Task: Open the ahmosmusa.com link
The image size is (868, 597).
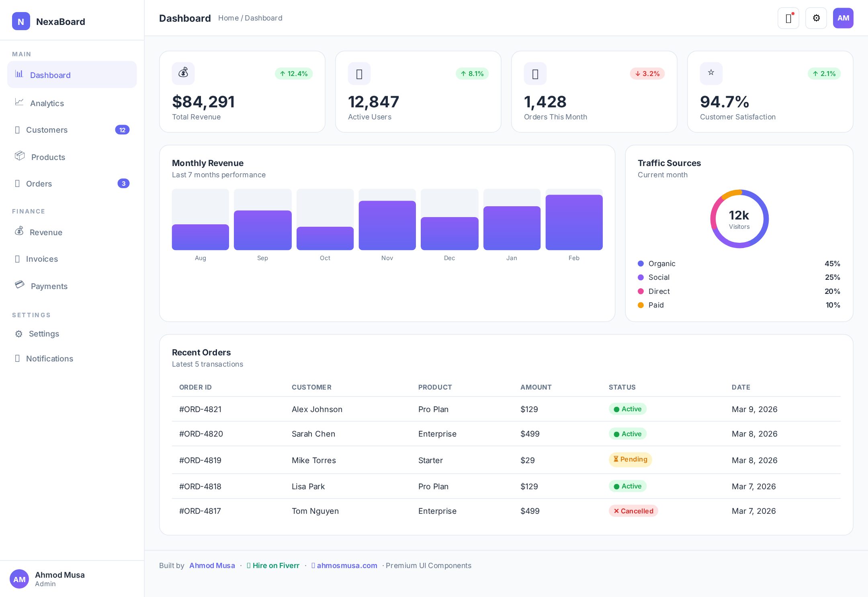Action: [x=344, y=565]
